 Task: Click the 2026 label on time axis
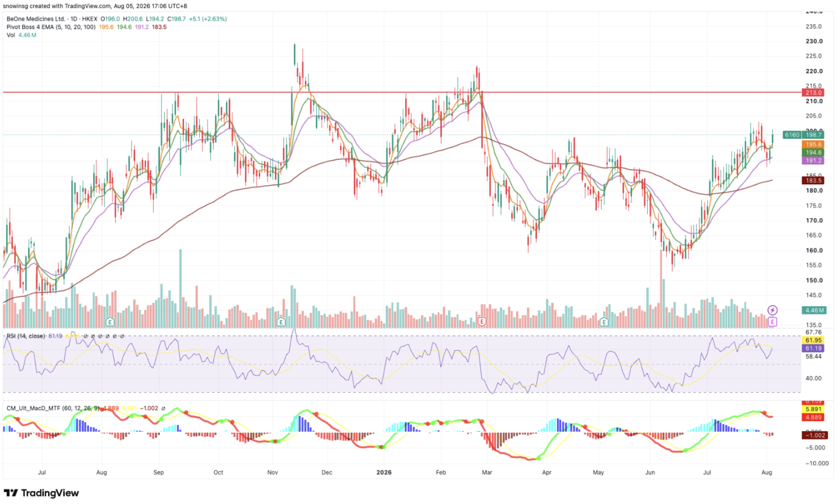(384, 472)
